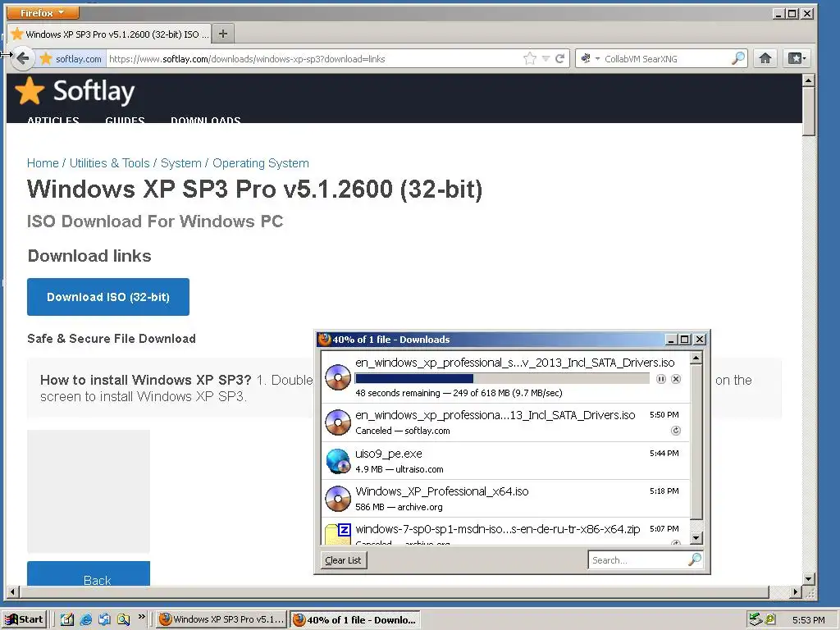Click the 5:53 PM taskbar clock
Viewport: 840px width, 630px height.
(x=808, y=620)
